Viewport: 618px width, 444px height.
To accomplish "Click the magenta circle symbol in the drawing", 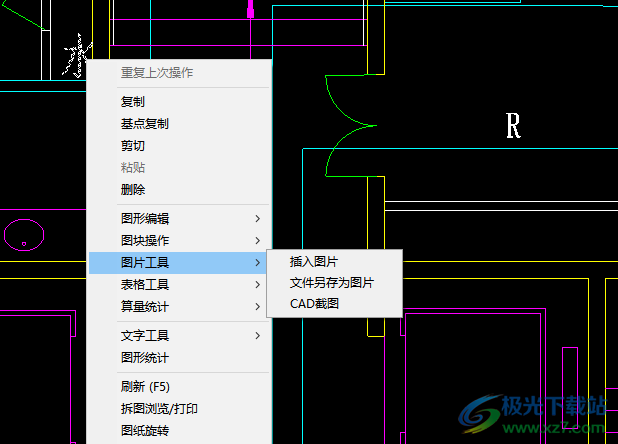I will 24,235.
